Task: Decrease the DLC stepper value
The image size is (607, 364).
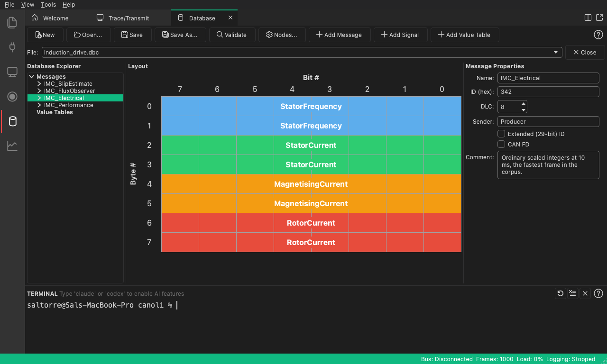Action: [x=524, y=109]
